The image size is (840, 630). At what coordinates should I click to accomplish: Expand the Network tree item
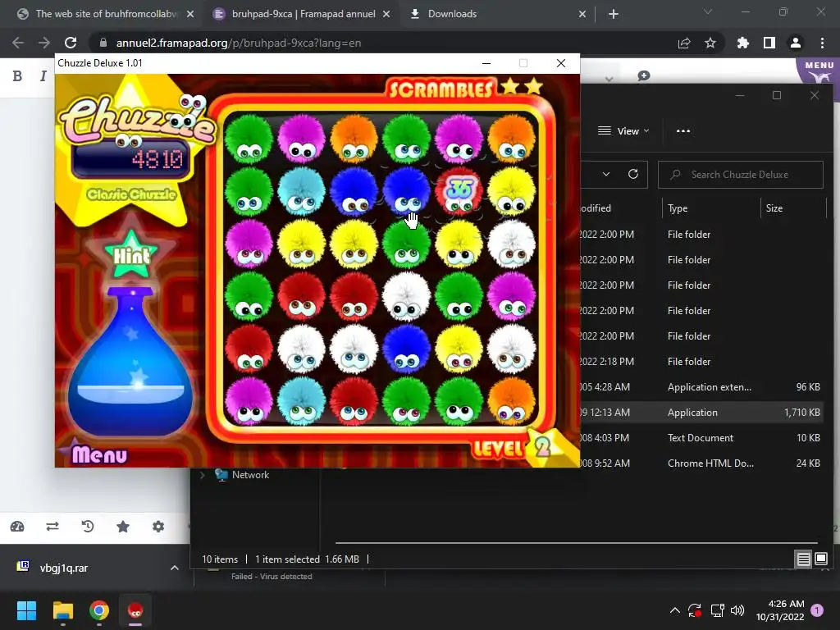click(x=202, y=475)
